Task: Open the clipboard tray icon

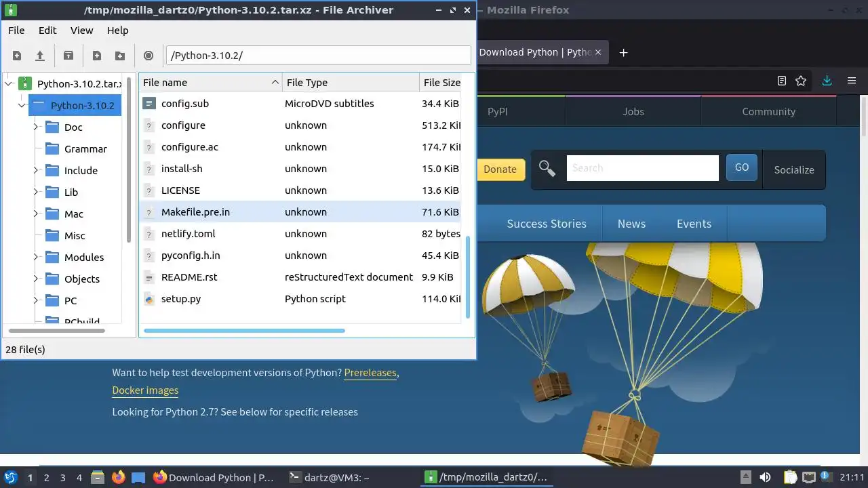Action: [x=790, y=478]
